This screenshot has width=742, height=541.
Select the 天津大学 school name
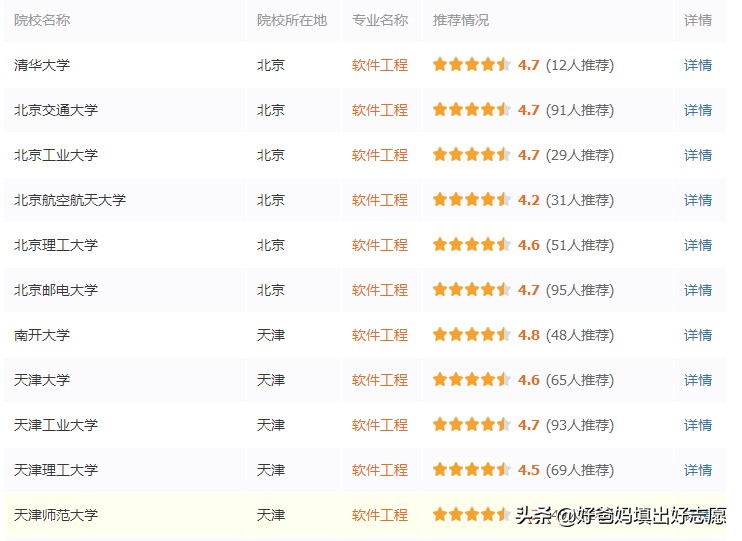[x=42, y=380]
